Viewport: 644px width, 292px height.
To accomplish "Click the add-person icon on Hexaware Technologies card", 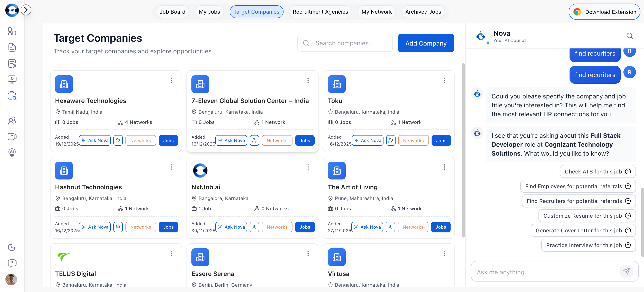I will coord(118,140).
